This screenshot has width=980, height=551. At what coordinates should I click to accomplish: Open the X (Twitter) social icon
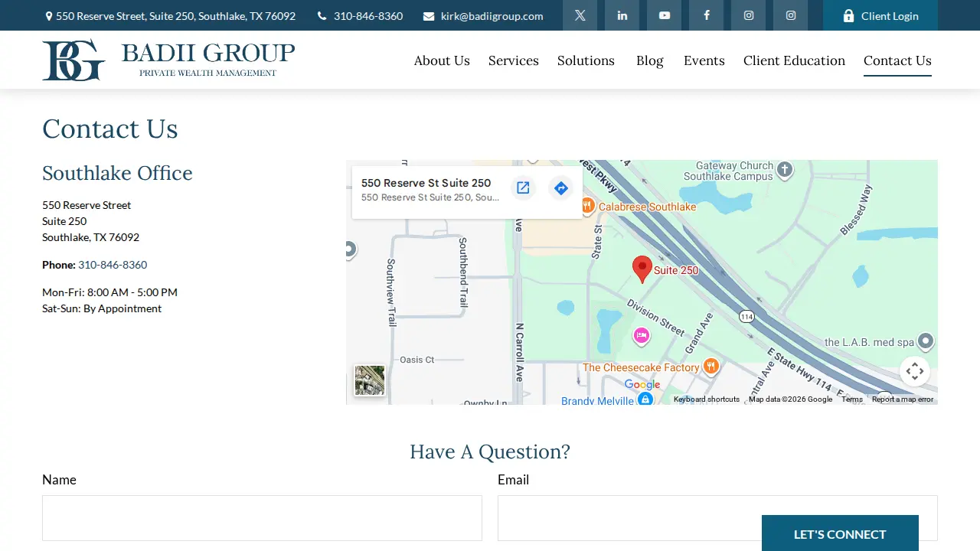tap(580, 15)
